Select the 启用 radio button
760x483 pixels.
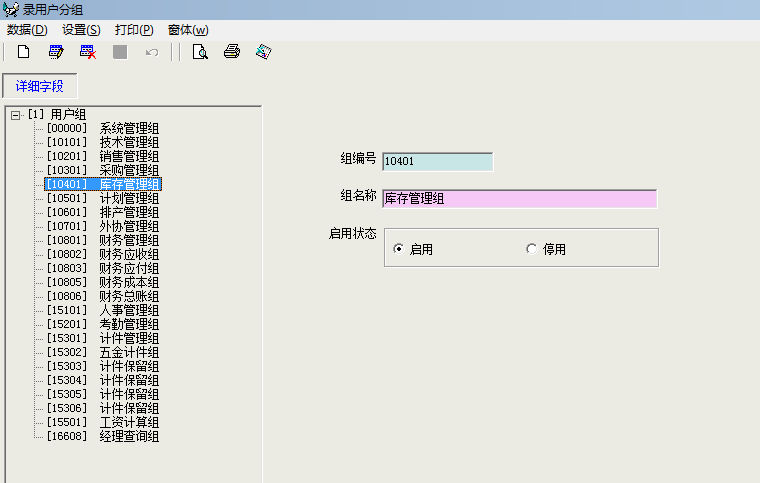click(399, 249)
